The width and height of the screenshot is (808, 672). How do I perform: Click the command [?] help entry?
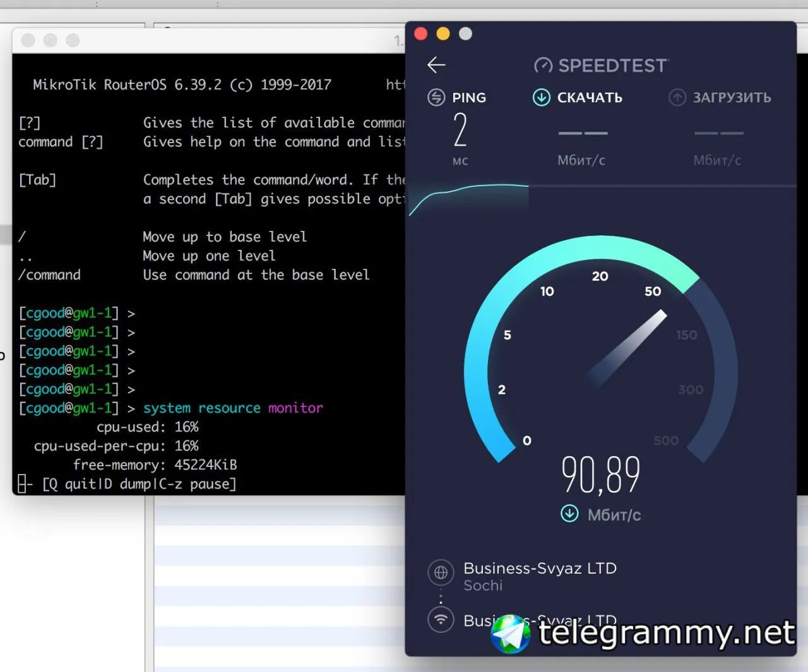61,142
